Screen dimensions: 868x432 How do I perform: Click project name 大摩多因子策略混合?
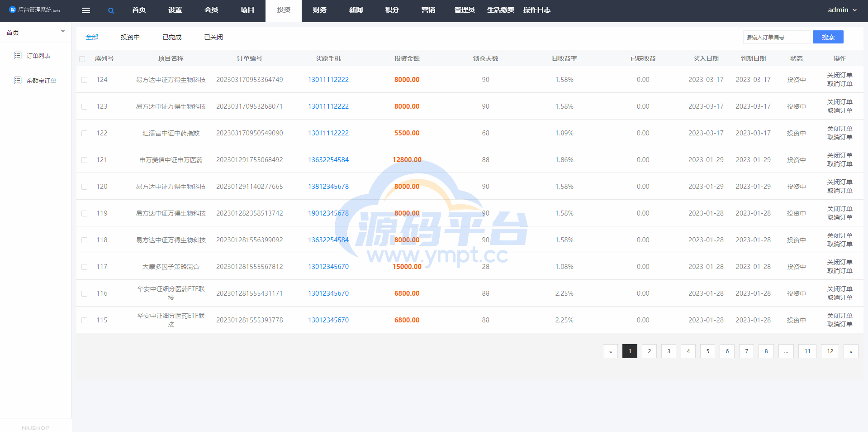(x=171, y=267)
